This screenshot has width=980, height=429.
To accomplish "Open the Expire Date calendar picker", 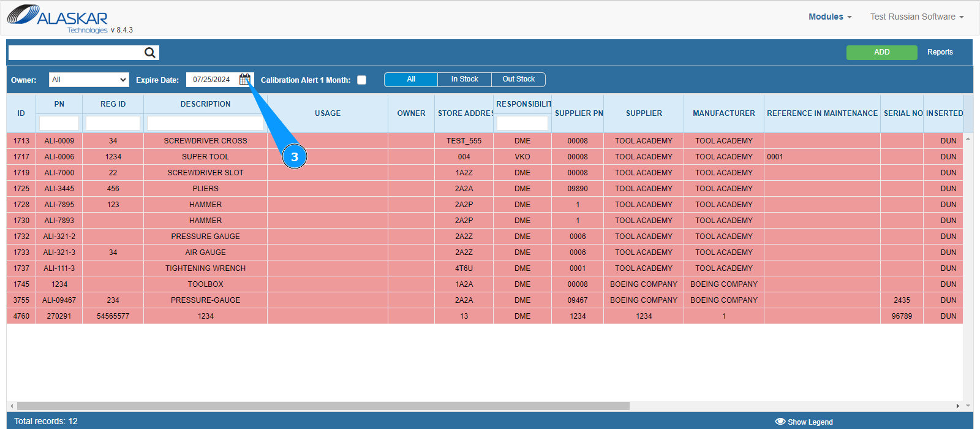I will [x=244, y=80].
